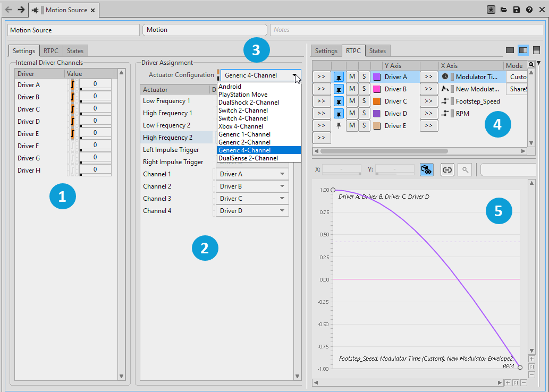This screenshot has height=392, width=549.
Task: Navigate forward with the right arrow
Action: pos(21,10)
